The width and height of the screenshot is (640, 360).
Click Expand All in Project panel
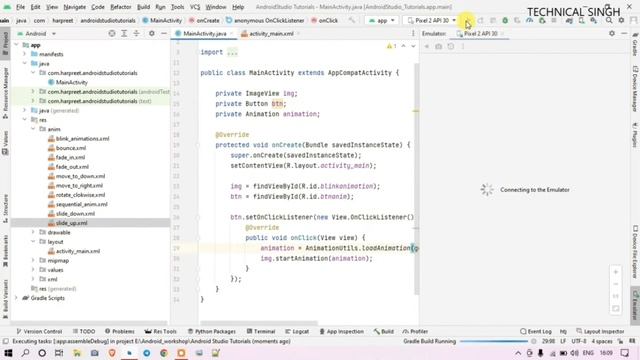tap(124, 33)
